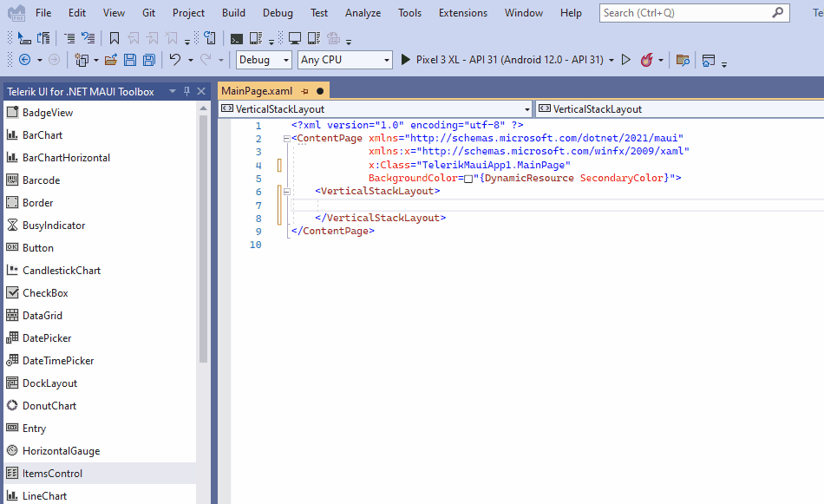Click inside the Visual Studio search box
The width and height of the screenshot is (824, 504).
coord(685,12)
